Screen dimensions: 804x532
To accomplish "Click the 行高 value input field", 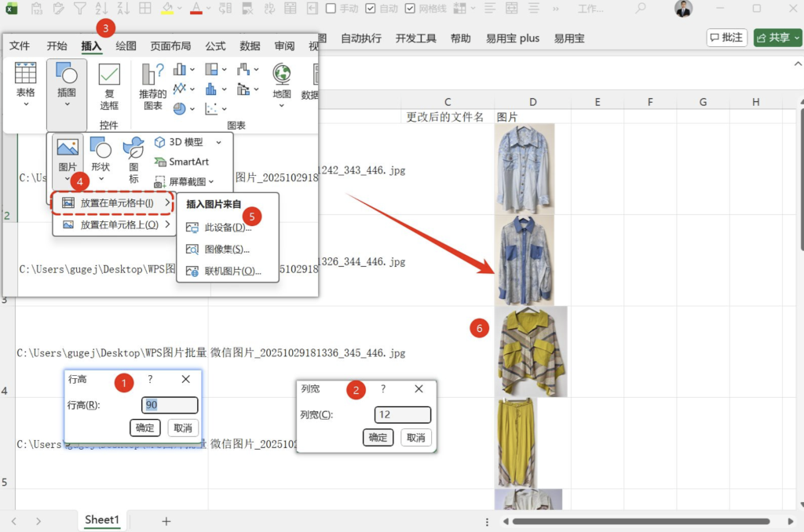I will [x=170, y=405].
